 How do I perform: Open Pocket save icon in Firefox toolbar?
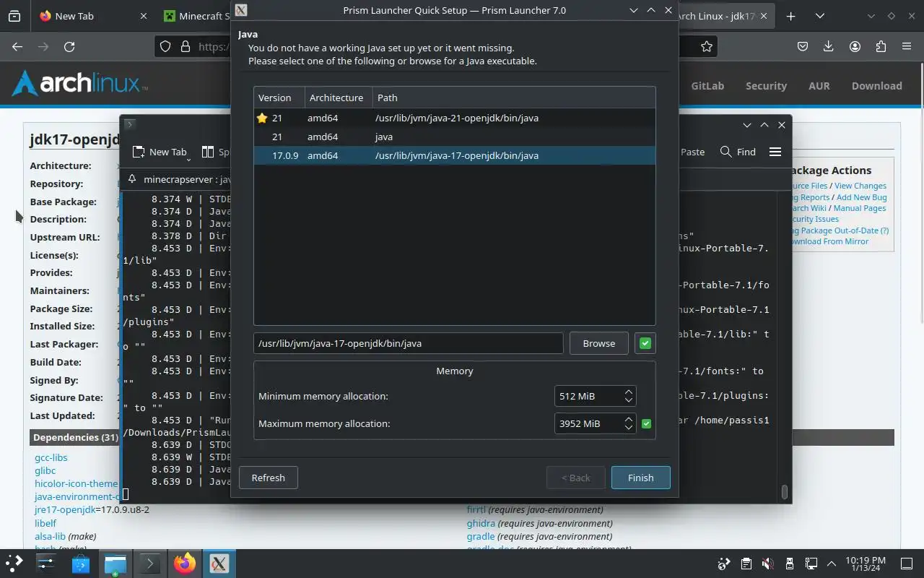click(x=803, y=46)
